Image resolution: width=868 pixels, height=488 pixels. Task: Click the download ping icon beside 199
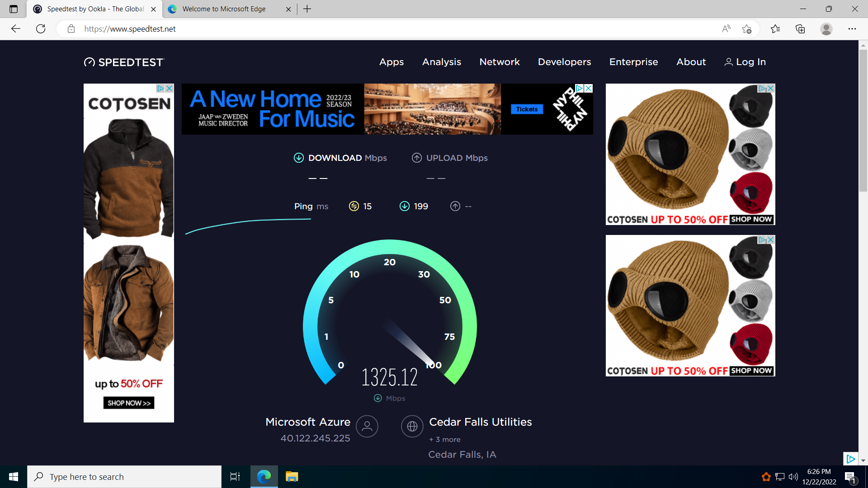405,206
